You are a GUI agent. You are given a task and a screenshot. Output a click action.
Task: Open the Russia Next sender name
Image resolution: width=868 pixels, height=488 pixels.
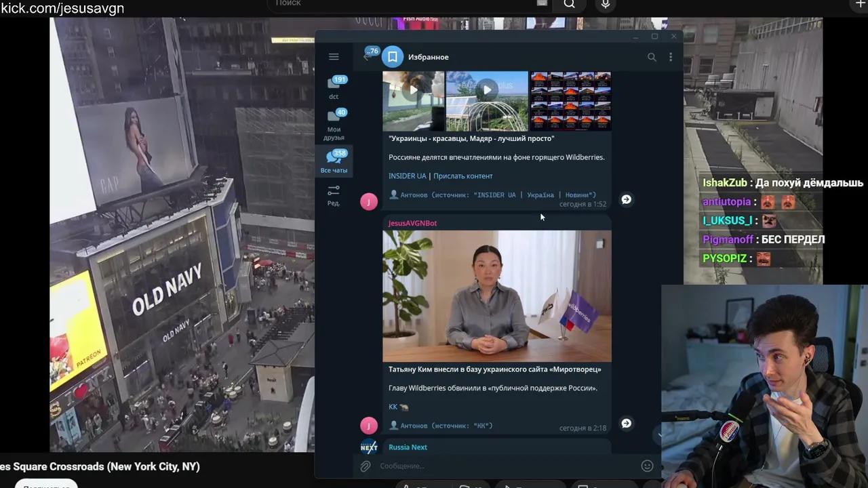point(408,447)
